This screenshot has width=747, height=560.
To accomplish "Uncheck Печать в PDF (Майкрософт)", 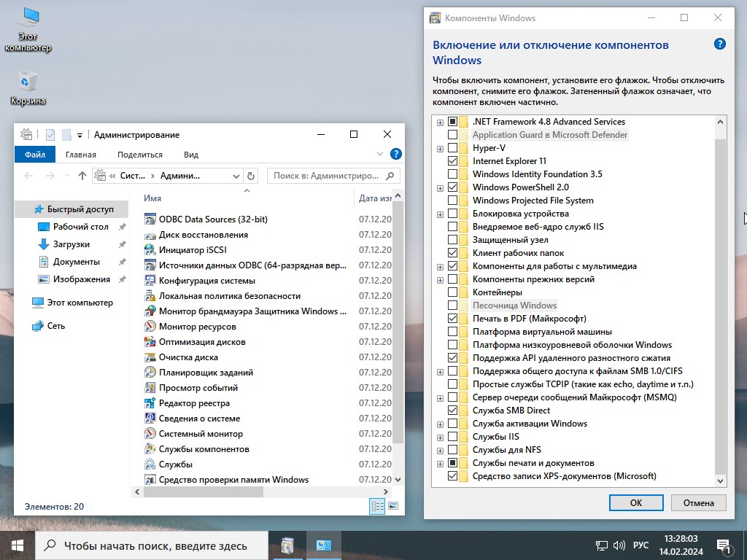I will [452, 319].
